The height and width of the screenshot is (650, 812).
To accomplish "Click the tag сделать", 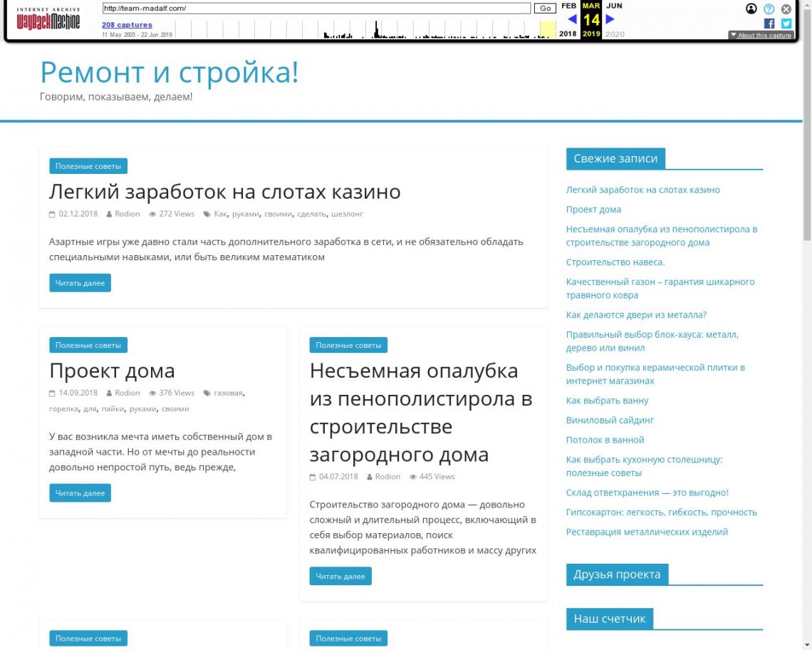I will [312, 214].
